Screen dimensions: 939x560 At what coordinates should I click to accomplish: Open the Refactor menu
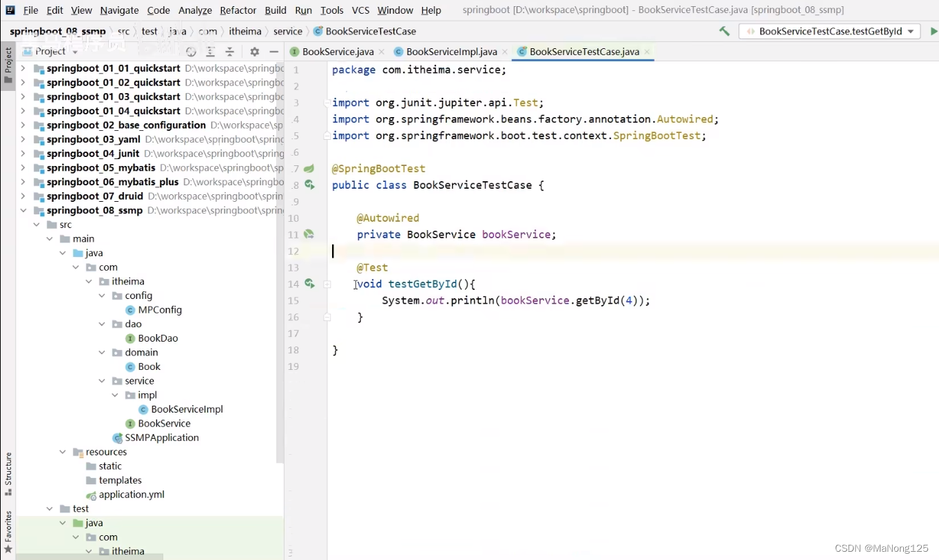pos(238,10)
